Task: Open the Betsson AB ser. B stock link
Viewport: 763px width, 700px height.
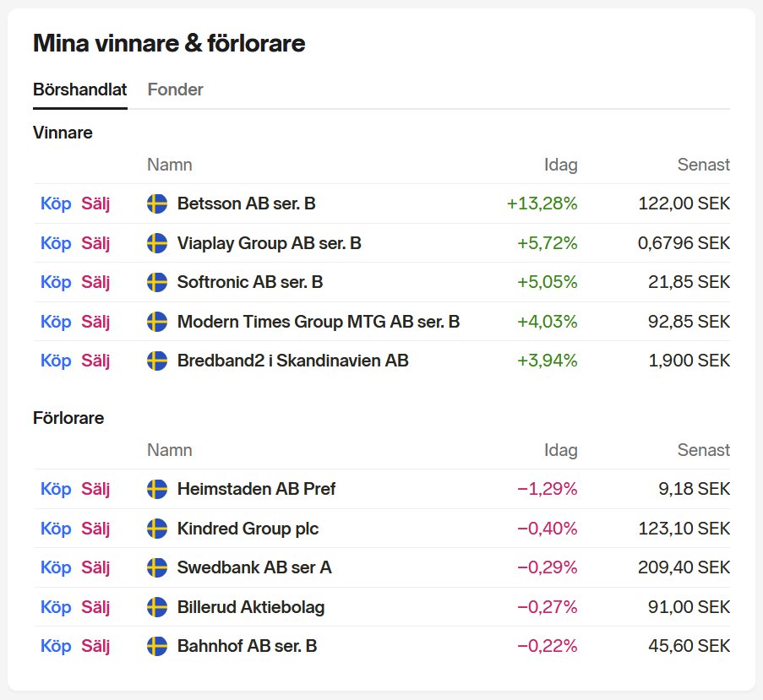Action: click(246, 203)
